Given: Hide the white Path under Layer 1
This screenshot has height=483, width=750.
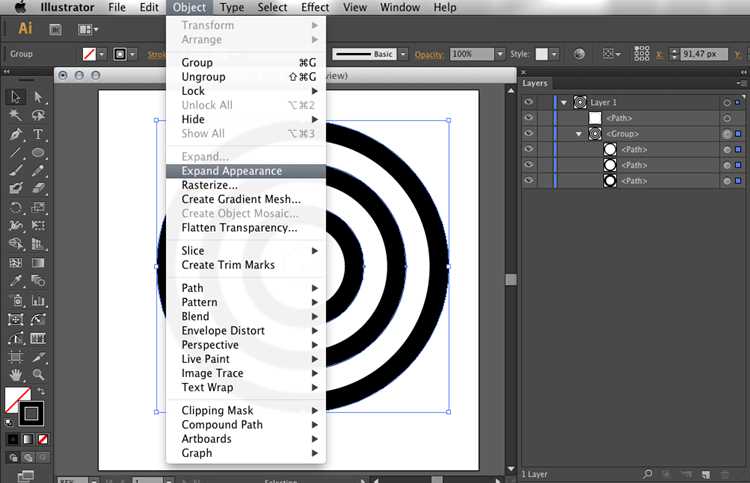Looking at the screenshot, I should tap(529, 117).
